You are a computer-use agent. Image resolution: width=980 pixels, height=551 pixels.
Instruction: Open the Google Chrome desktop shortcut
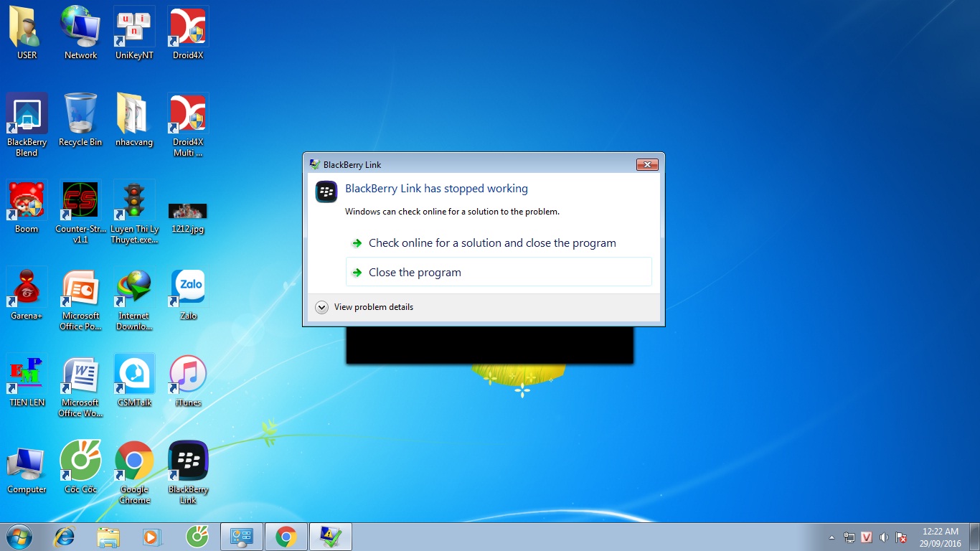(134, 474)
